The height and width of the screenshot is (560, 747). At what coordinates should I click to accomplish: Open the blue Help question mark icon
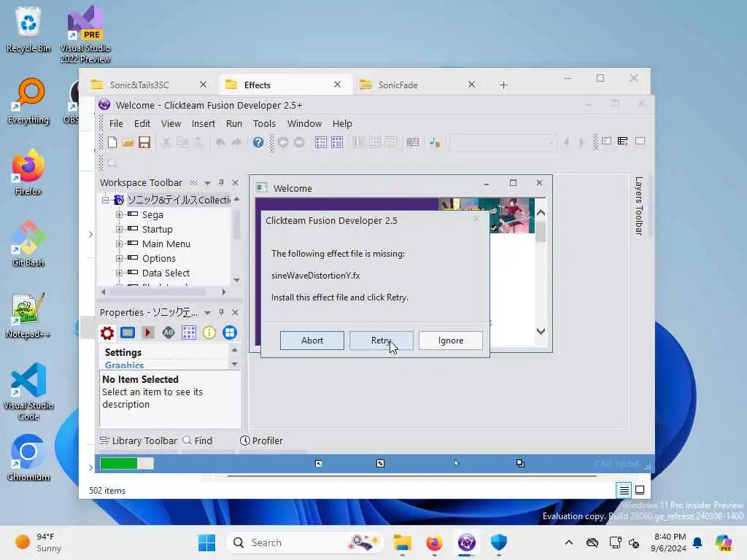tap(258, 142)
